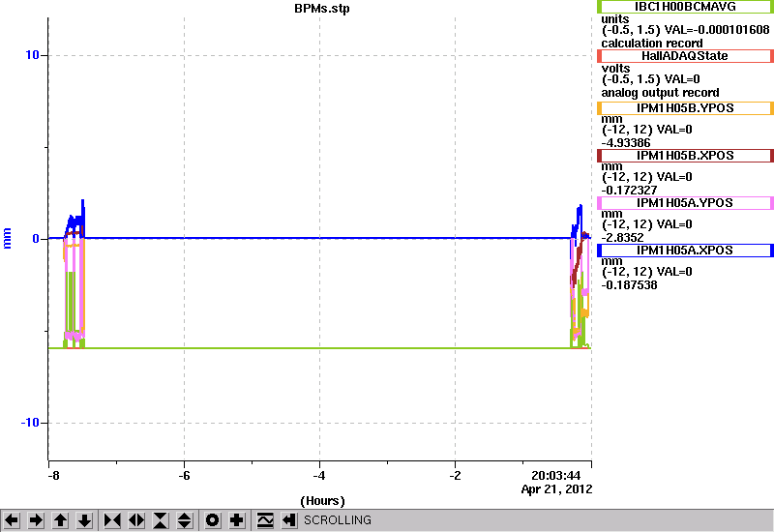Click the value -0.172327 in the legend

coord(630,190)
